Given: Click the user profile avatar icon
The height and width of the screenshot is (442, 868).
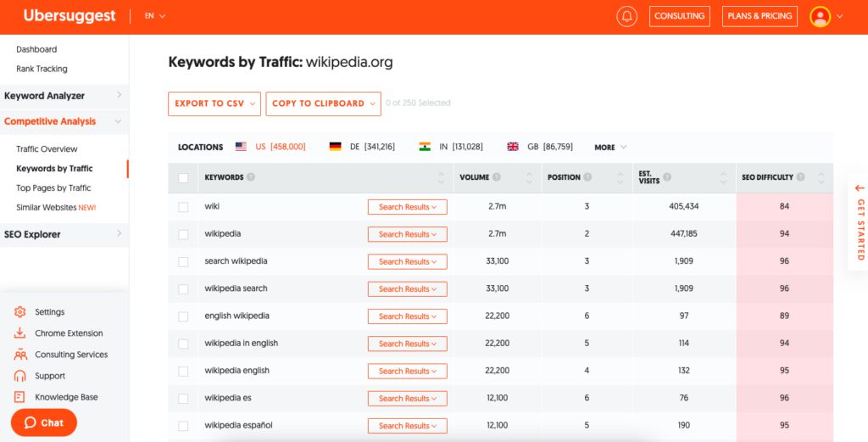Looking at the screenshot, I should tap(820, 17).
